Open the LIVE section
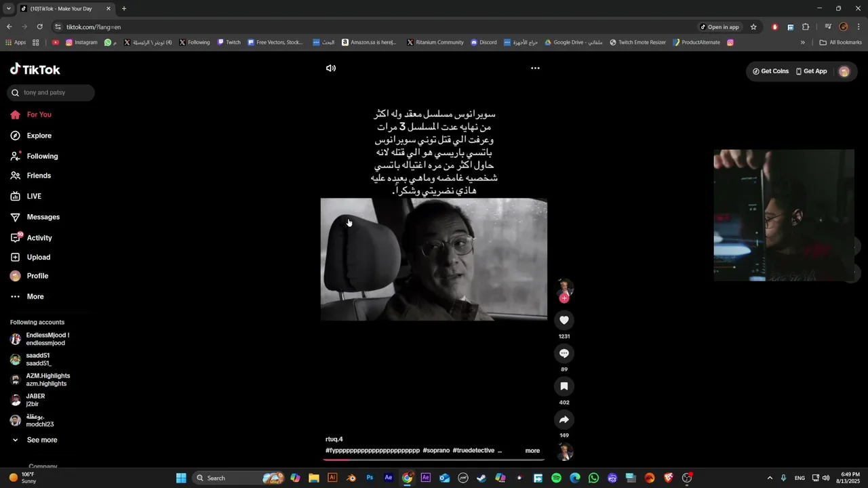 pyautogui.click(x=34, y=196)
